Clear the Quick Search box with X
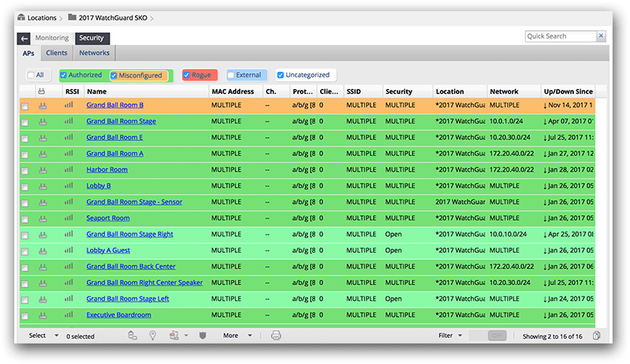 tap(601, 36)
